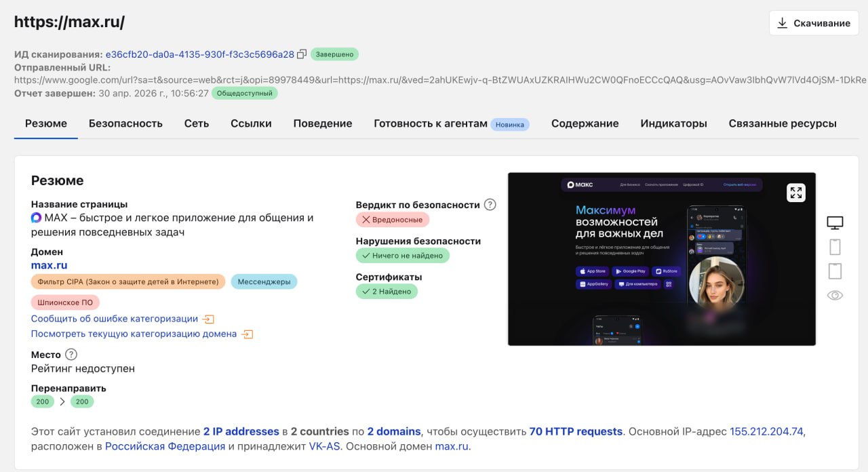Open the Безопасность tab

125,123
